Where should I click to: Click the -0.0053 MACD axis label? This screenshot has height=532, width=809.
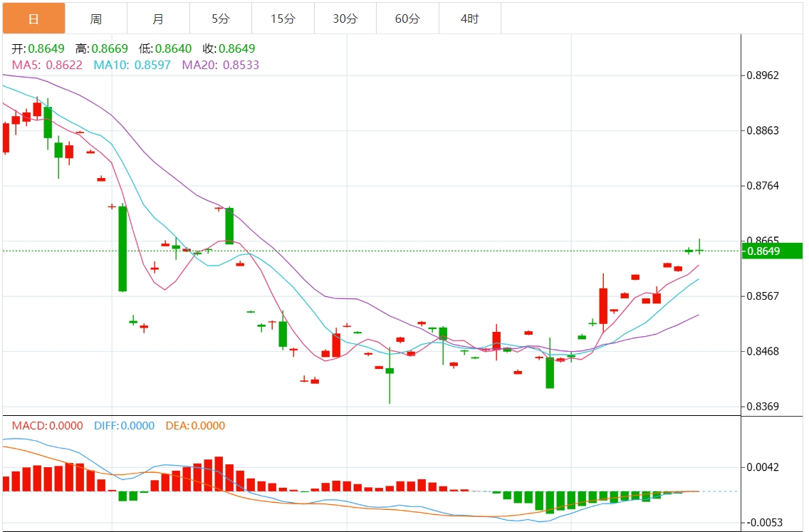(765, 523)
